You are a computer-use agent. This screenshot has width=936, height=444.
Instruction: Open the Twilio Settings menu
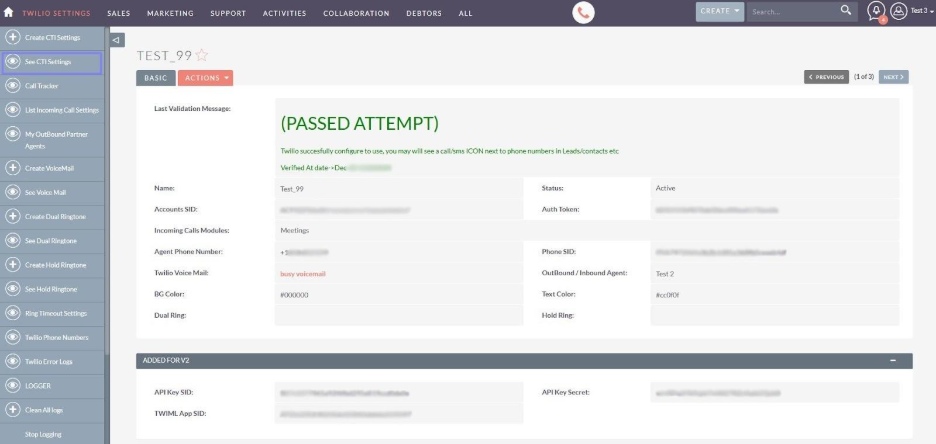(56, 13)
